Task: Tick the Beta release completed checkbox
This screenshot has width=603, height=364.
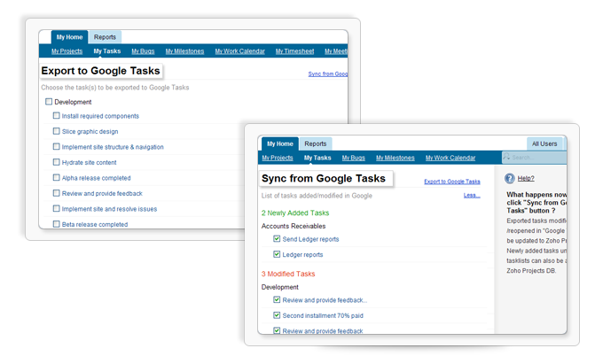Action: pyautogui.click(x=57, y=224)
